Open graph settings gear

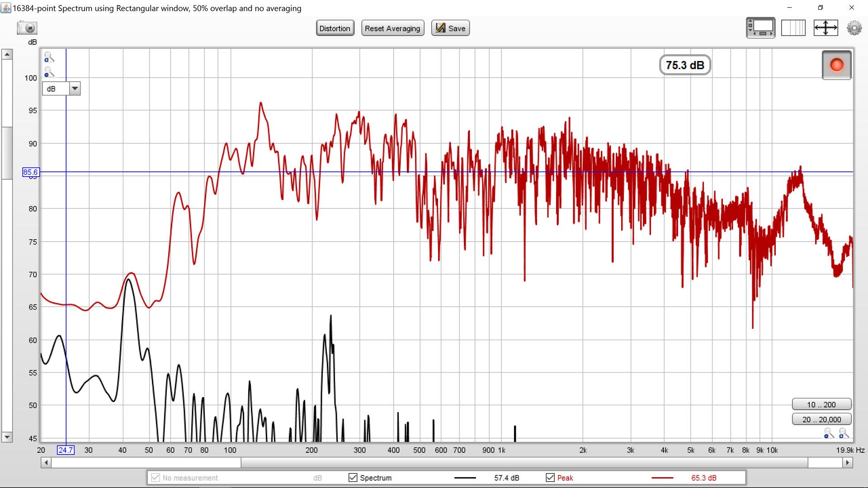click(854, 28)
